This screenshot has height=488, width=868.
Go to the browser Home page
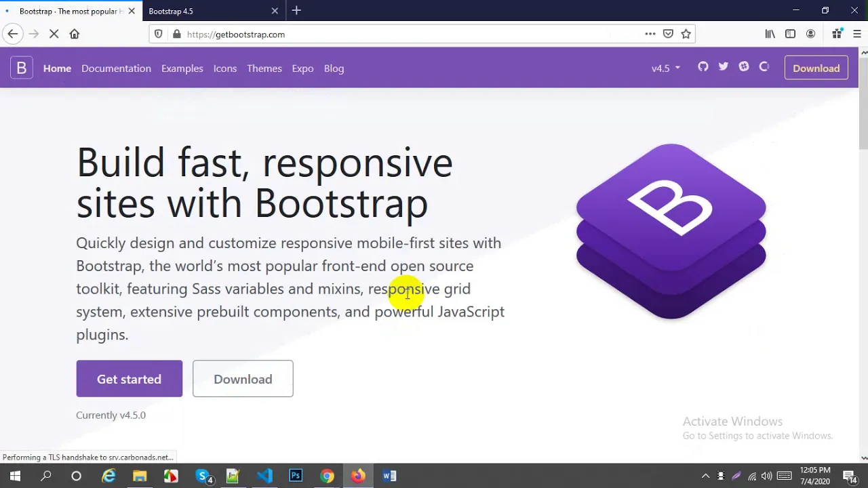coord(75,34)
